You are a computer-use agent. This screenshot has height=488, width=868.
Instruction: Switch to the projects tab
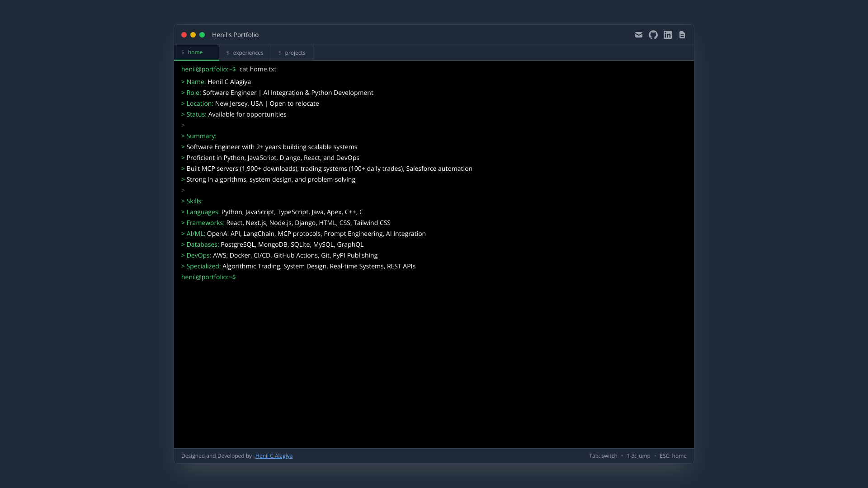(x=292, y=53)
